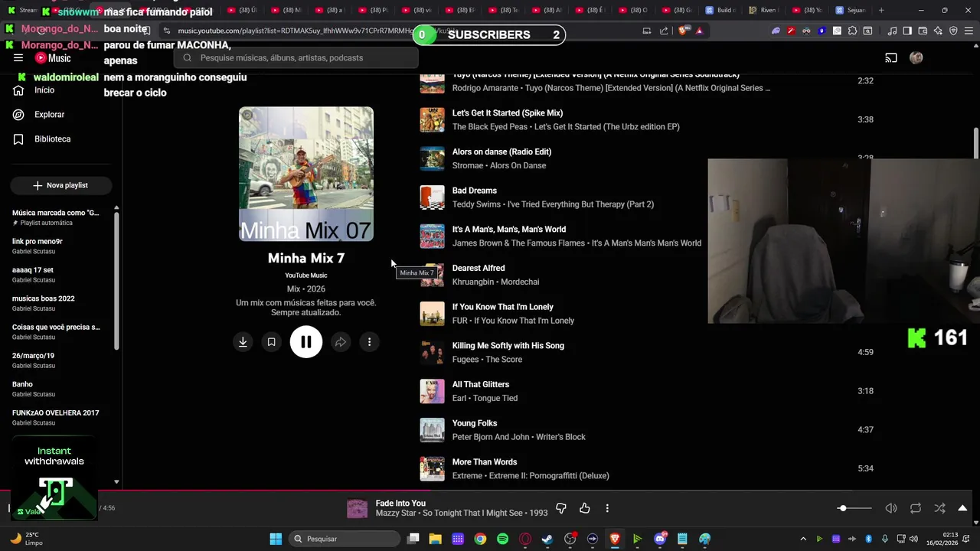Open the FUNKzAO OVELHERA 2017 playlist

57,417
